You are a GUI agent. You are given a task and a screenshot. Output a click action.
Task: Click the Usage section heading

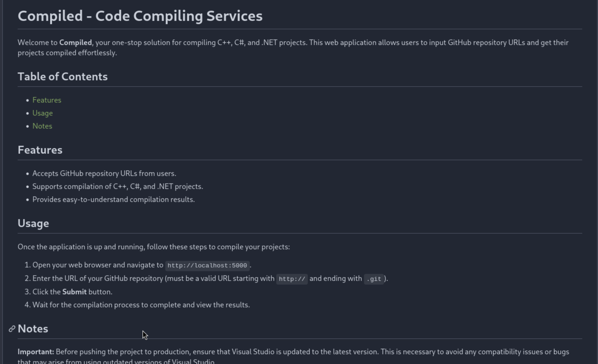pos(33,223)
